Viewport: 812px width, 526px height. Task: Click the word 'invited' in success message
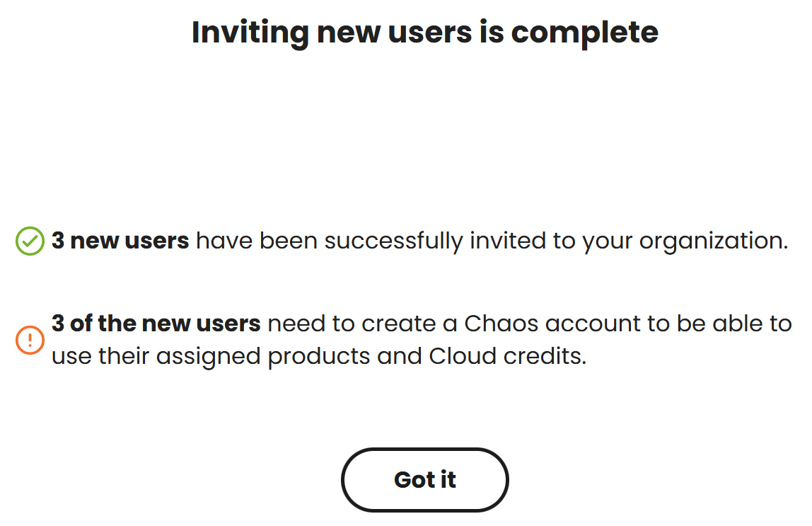tap(508, 241)
